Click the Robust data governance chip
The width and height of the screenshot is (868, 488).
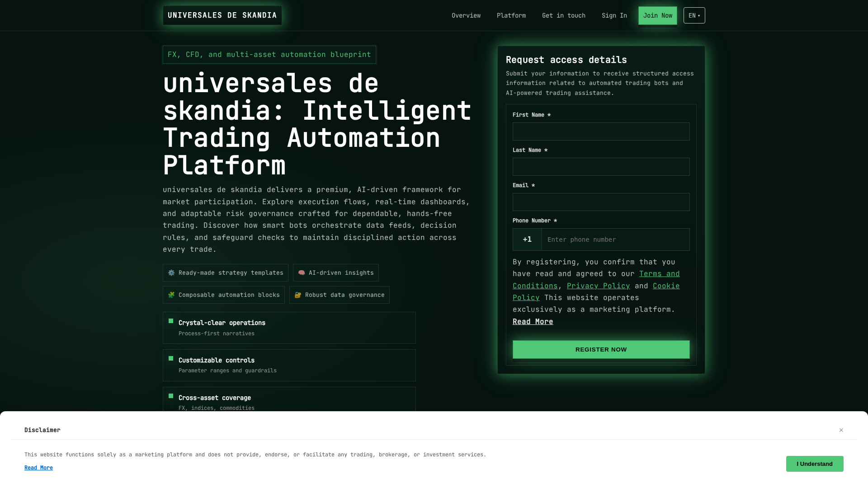click(x=339, y=295)
